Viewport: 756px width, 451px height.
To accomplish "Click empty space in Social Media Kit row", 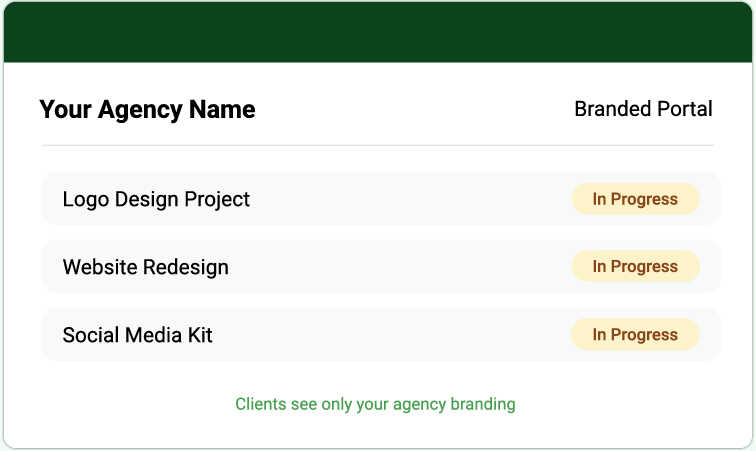I will point(390,335).
